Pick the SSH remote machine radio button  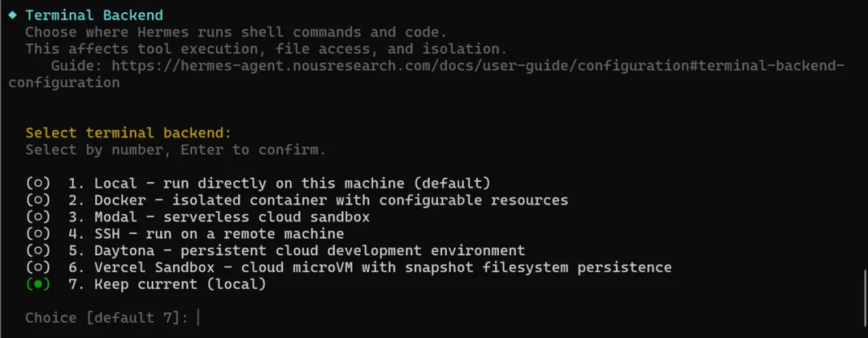pos(39,234)
